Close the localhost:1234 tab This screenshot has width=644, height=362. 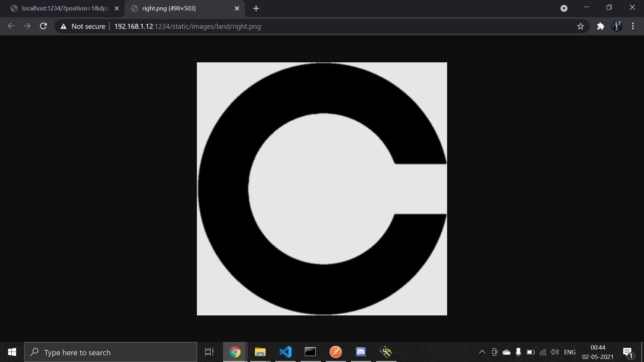pyautogui.click(x=117, y=8)
